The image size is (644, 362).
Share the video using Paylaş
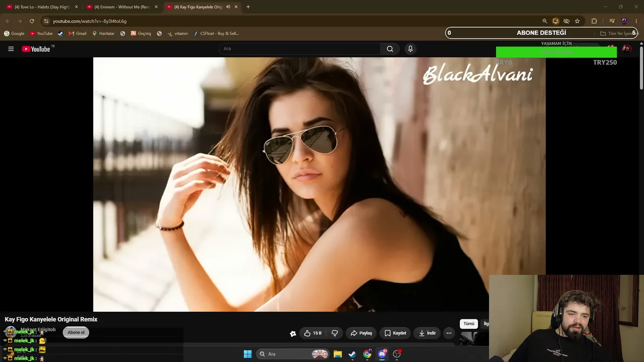[x=361, y=333]
